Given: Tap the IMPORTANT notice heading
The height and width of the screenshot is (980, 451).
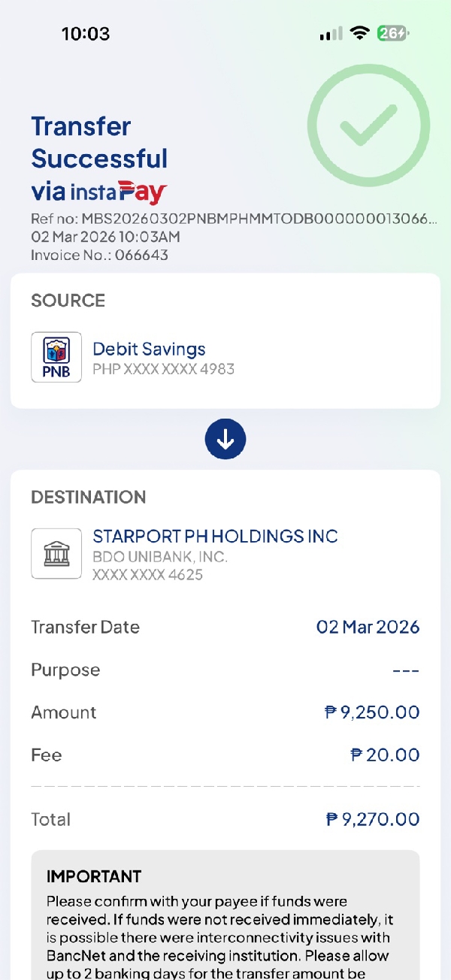Looking at the screenshot, I should (94, 876).
